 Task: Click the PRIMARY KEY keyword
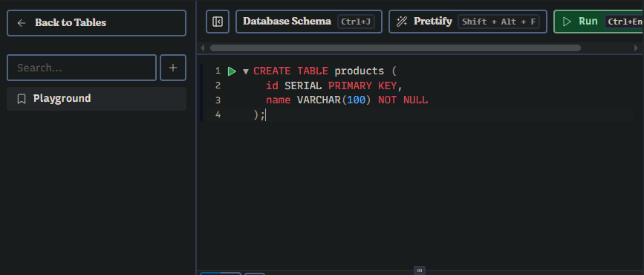point(362,85)
